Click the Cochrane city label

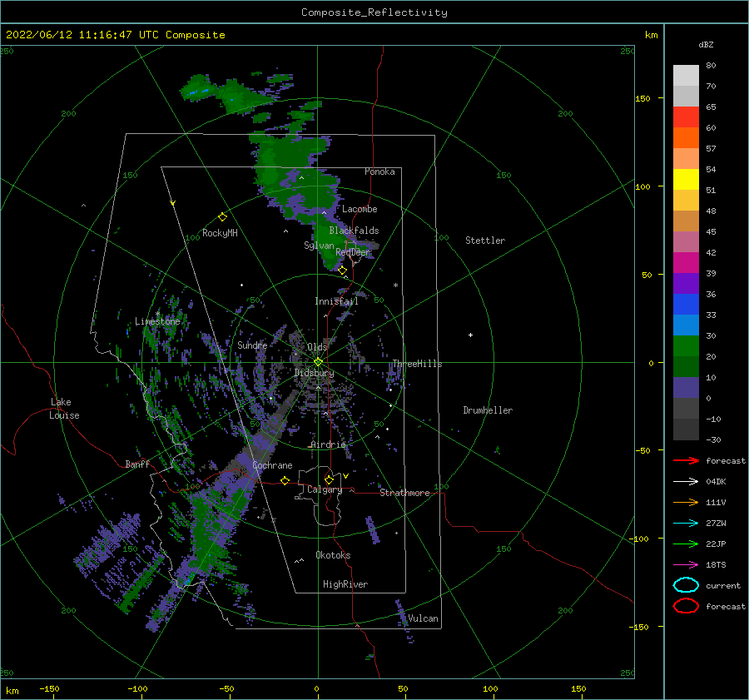272,465
